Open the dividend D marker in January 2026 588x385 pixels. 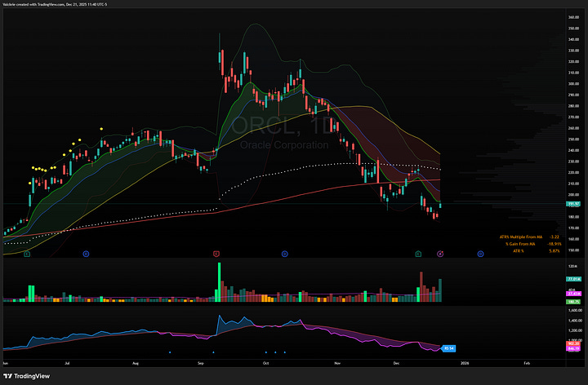pyautogui.click(x=480, y=254)
